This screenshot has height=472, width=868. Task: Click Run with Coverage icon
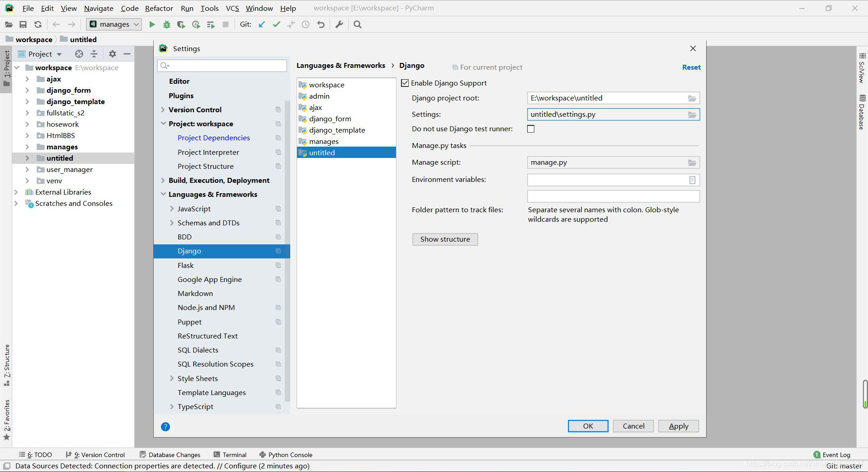[x=181, y=24]
